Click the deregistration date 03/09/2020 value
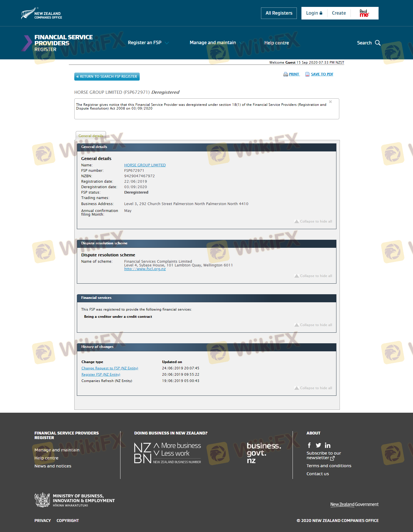 click(135, 187)
